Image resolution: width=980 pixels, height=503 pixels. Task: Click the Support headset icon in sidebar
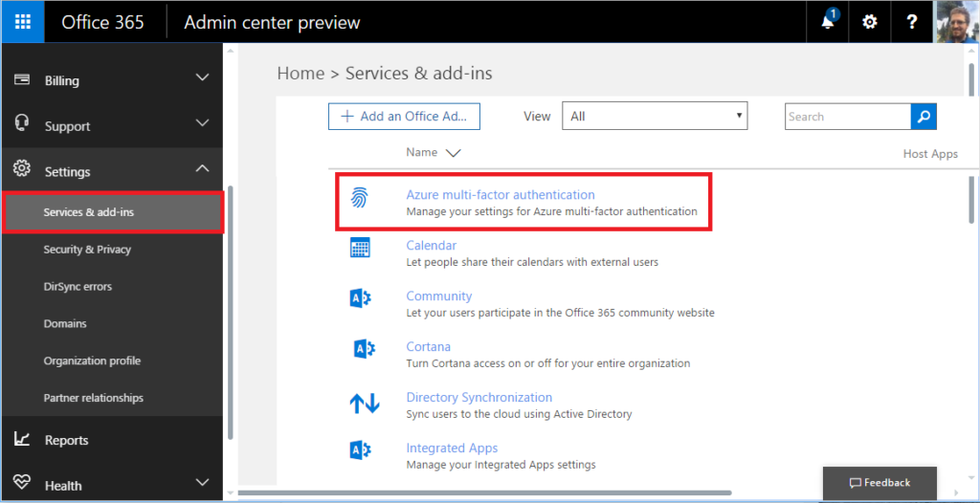point(22,123)
